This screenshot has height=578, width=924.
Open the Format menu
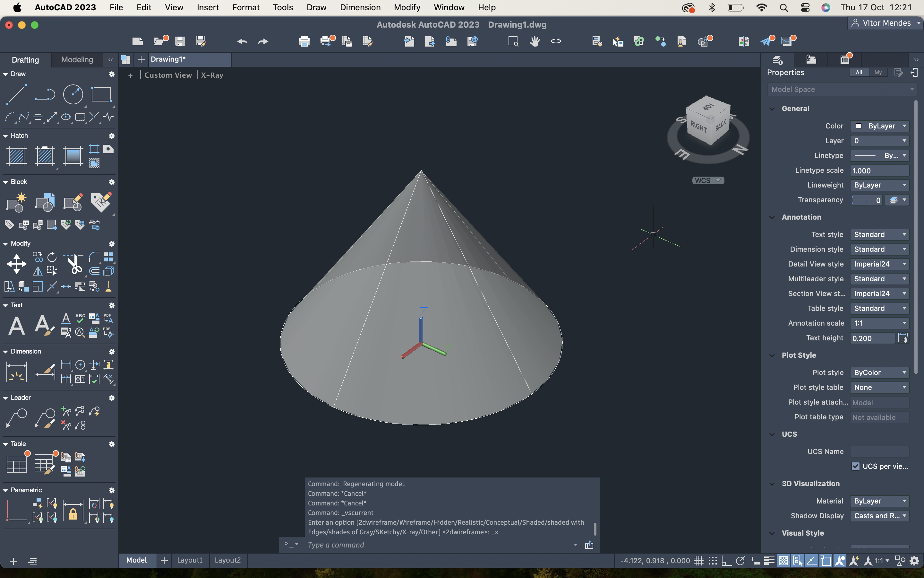tap(245, 7)
